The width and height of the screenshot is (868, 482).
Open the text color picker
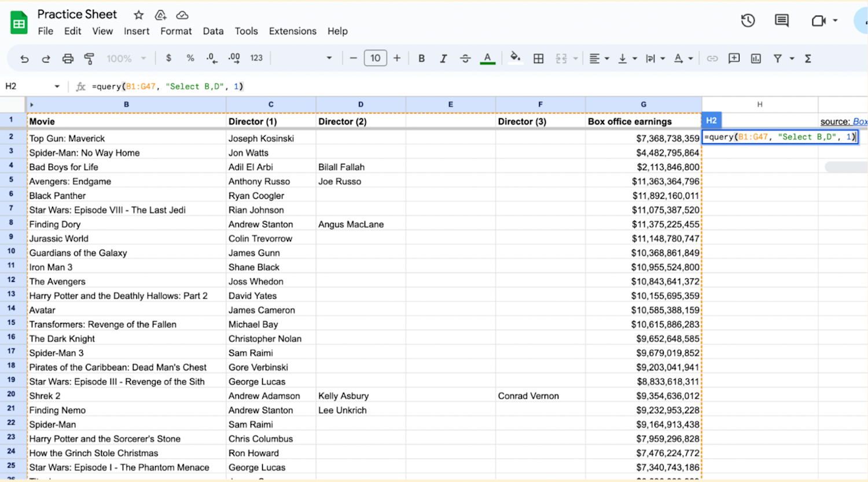[488, 58]
